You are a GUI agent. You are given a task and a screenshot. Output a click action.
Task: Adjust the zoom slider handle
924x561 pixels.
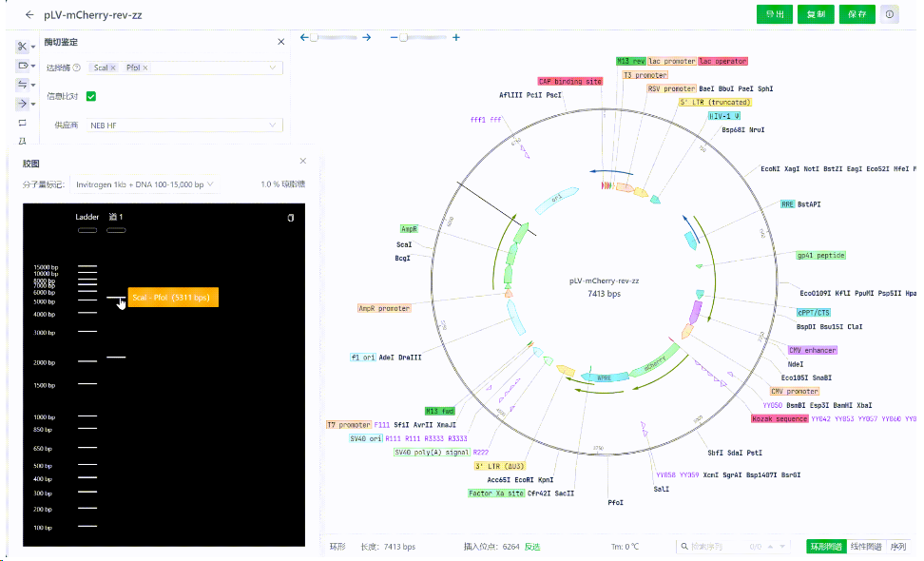coord(404,37)
